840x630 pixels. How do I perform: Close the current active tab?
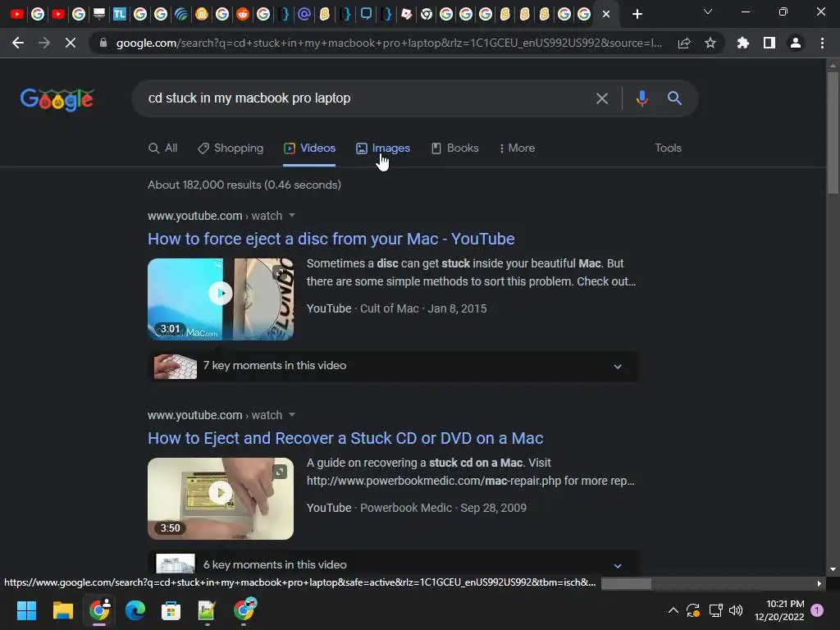(606, 14)
